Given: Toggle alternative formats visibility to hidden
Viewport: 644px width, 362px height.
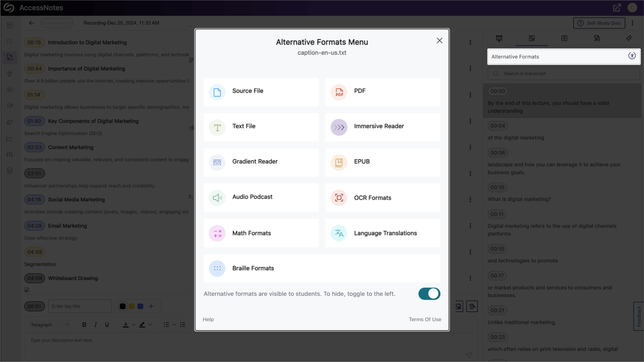Looking at the screenshot, I should pos(429,294).
